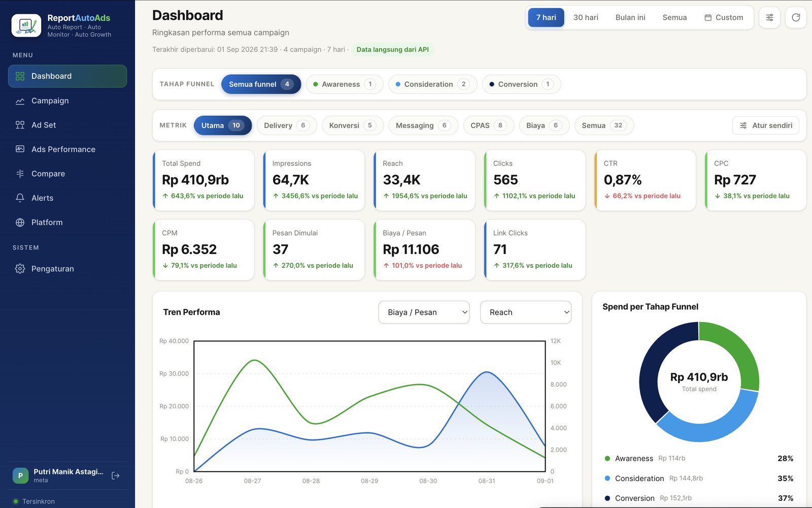This screenshot has width=812, height=508.
Task: Click the Compare icon in sidebar
Action: point(20,174)
